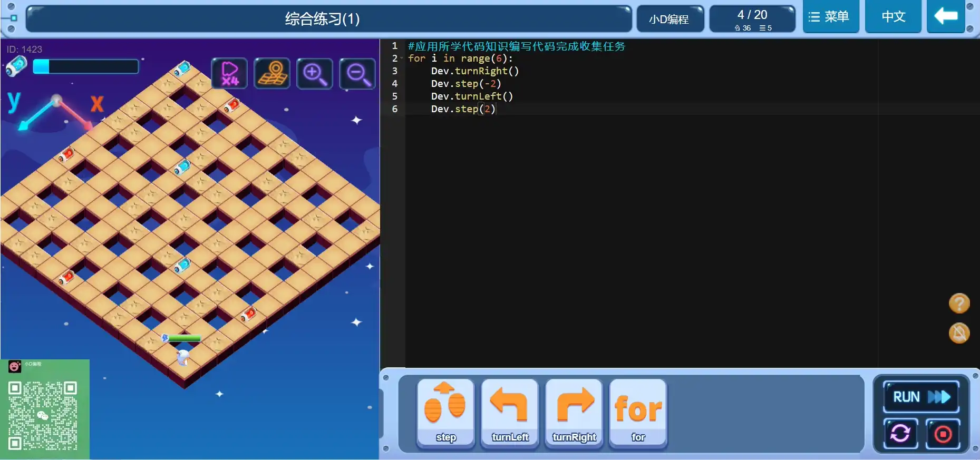Click the energy progress bar
980x460 pixels.
[x=85, y=66]
